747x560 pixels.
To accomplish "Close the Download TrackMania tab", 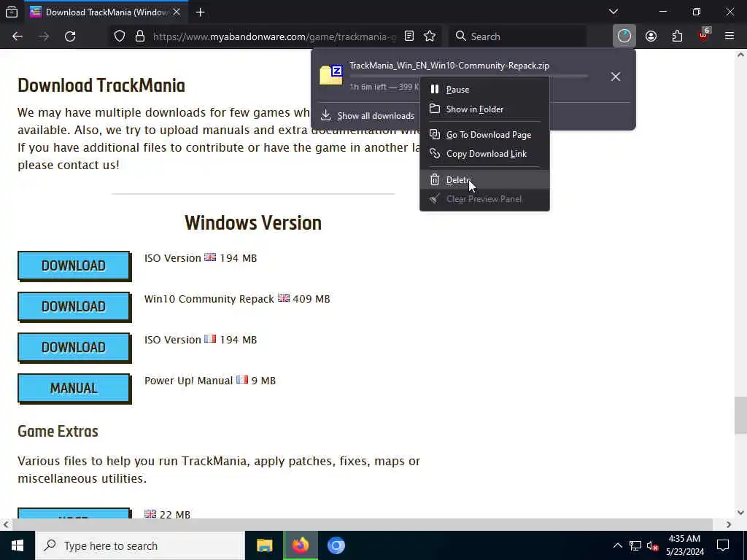I will [x=177, y=12].
